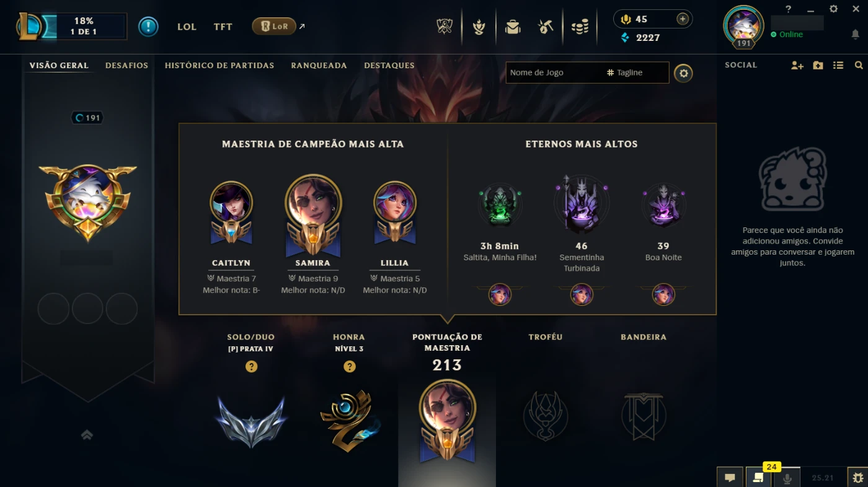Click the friends search magnifier icon

[x=859, y=65]
